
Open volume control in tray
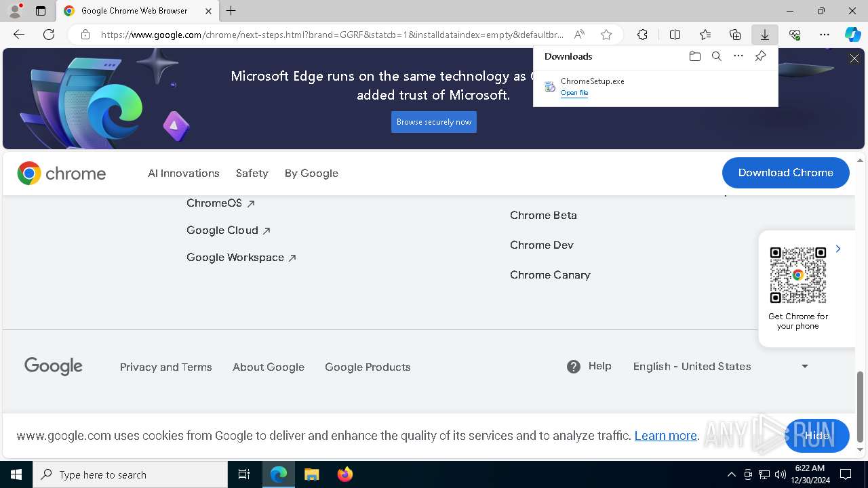point(780,474)
